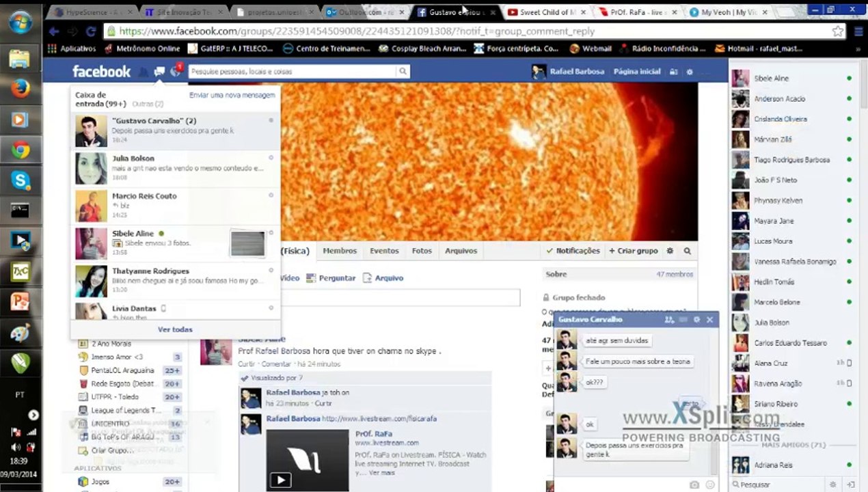Search within the group using magnifier icon
The height and width of the screenshot is (492, 868).
coord(687,251)
